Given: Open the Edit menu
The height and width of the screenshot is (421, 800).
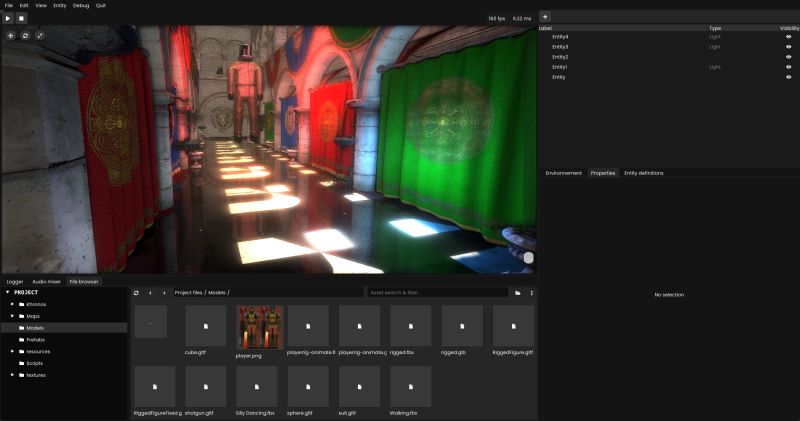Looking at the screenshot, I should point(24,6).
